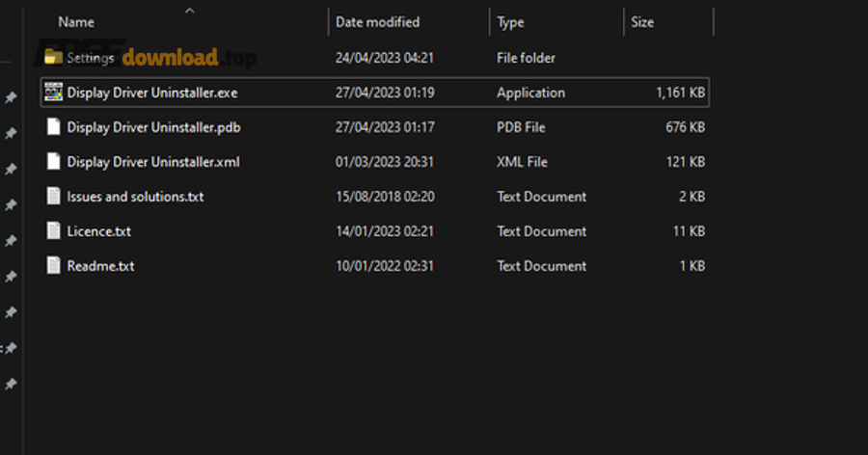868x455 pixels.
Task: Click the Display Driver Uninstaller.pdb file icon
Action: click(53, 126)
